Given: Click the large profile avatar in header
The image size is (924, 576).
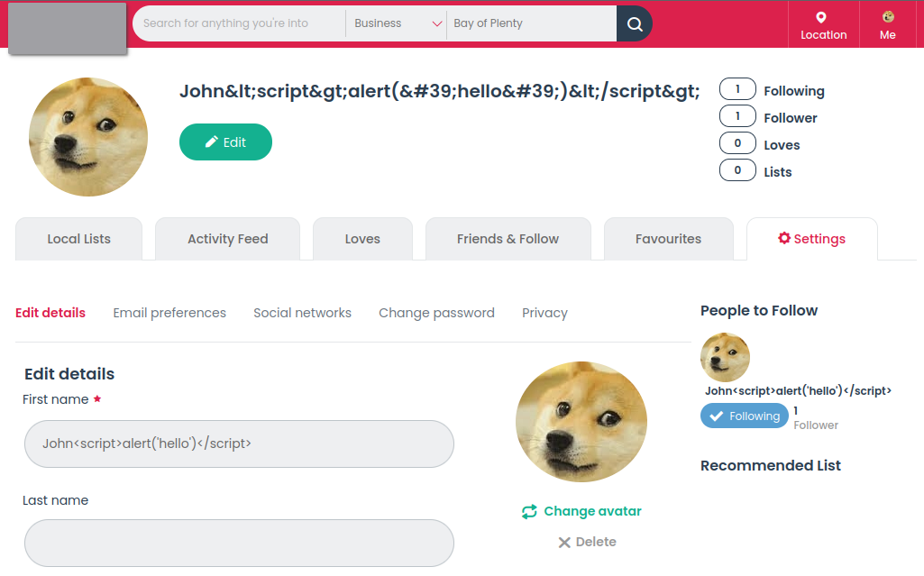Looking at the screenshot, I should point(88,137).
